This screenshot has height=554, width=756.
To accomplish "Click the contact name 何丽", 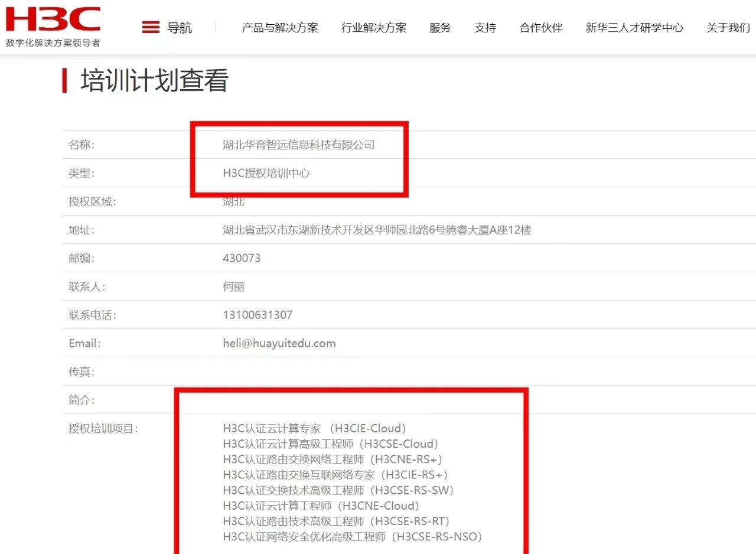I will [234, 286].
